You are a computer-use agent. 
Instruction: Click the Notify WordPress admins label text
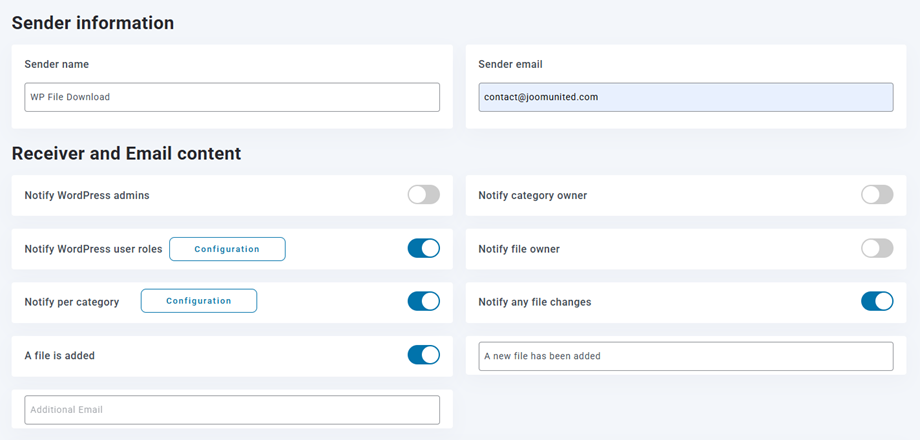pyautogui.click(x=87, y=195)
